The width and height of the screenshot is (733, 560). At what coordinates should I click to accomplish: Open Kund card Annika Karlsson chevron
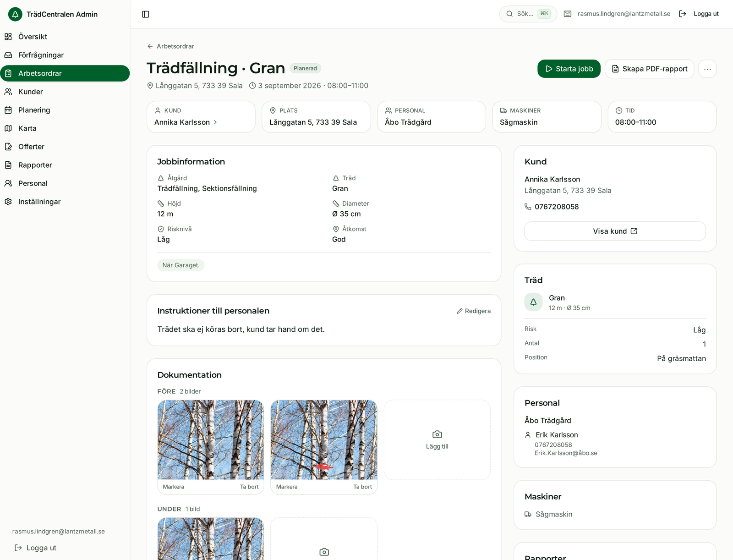click(215, 122)
